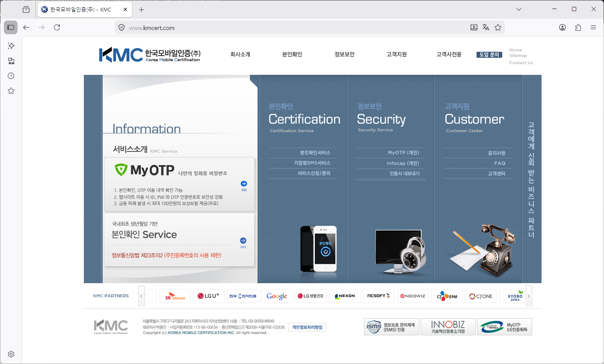The width and height of the screenshot is (604, 364).
Task: Open the Sitemap link
Action: tap(518, 56)
